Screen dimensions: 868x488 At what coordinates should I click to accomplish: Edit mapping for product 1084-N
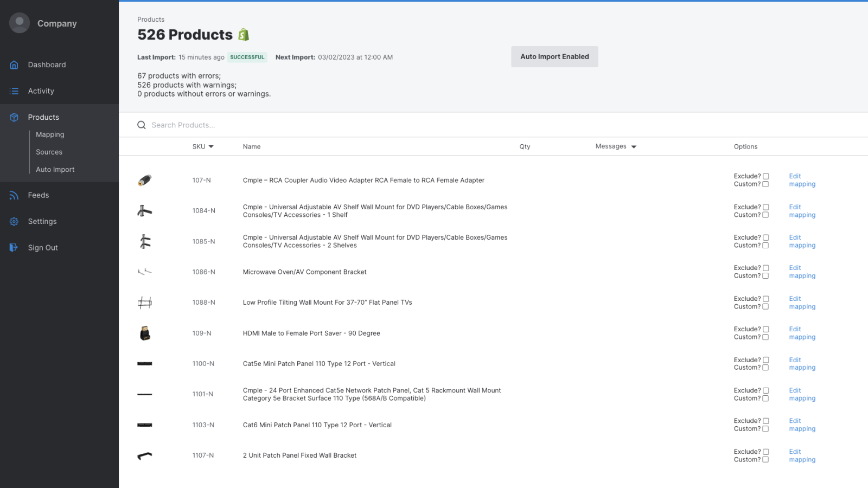click(x=802, y=211)
